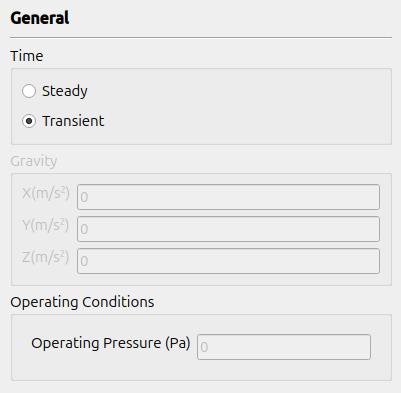Click empty area inside Time group box
This screenshot has width=401, height=393.
[247, 107]
